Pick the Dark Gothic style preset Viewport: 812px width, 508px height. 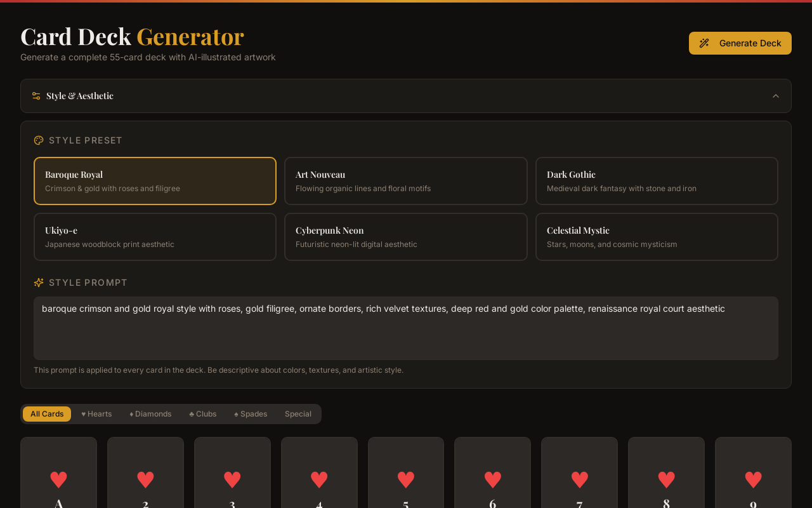pos(657,181)
